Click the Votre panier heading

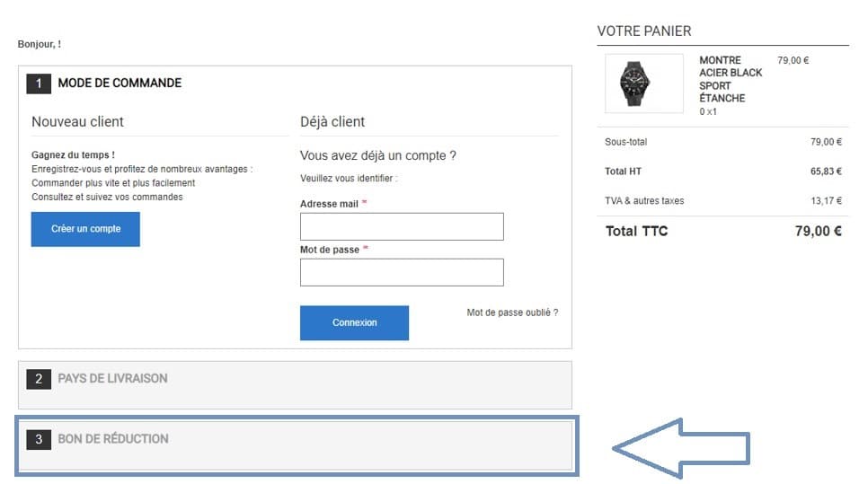(644, 31)
